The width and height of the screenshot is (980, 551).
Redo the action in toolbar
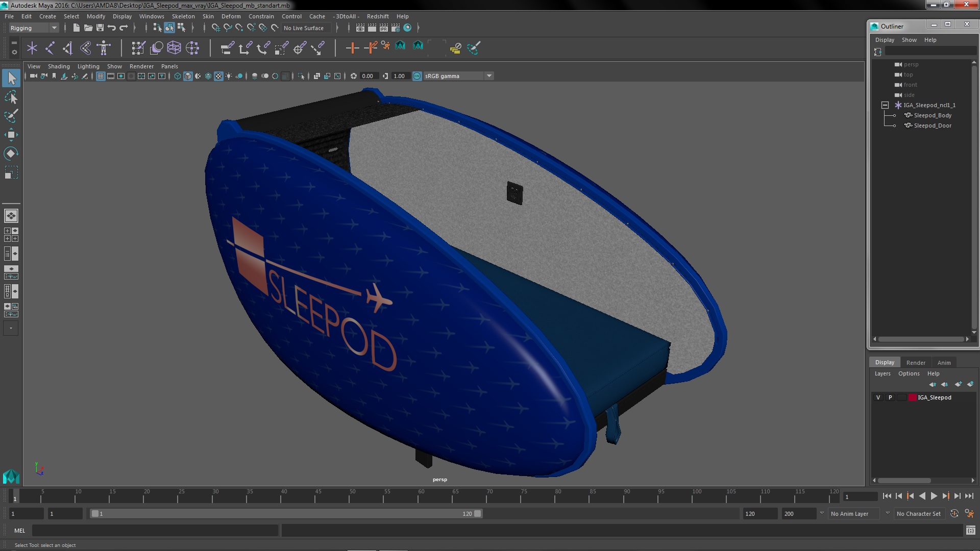(124, 28)
